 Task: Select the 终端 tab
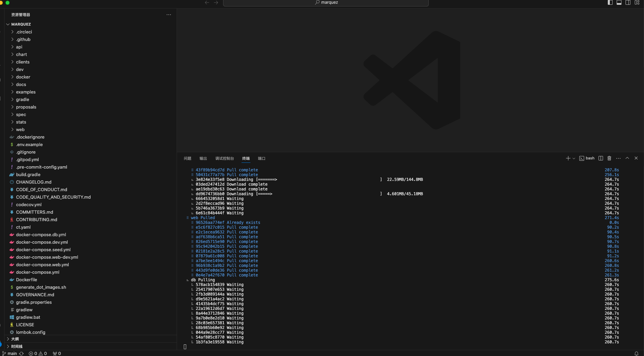tap(246, 158)
